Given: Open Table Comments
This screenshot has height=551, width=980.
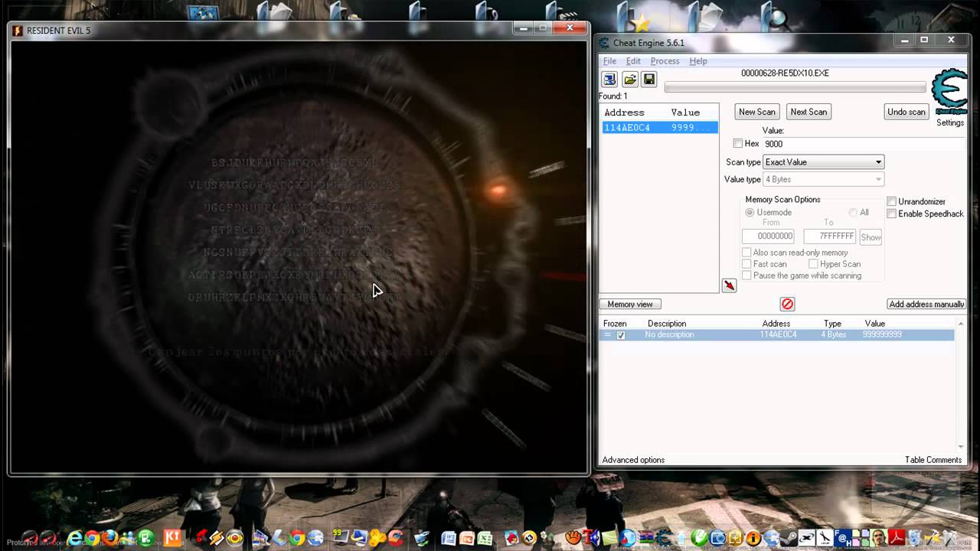Looking at the screenshot, I should (x=933, y=460).
